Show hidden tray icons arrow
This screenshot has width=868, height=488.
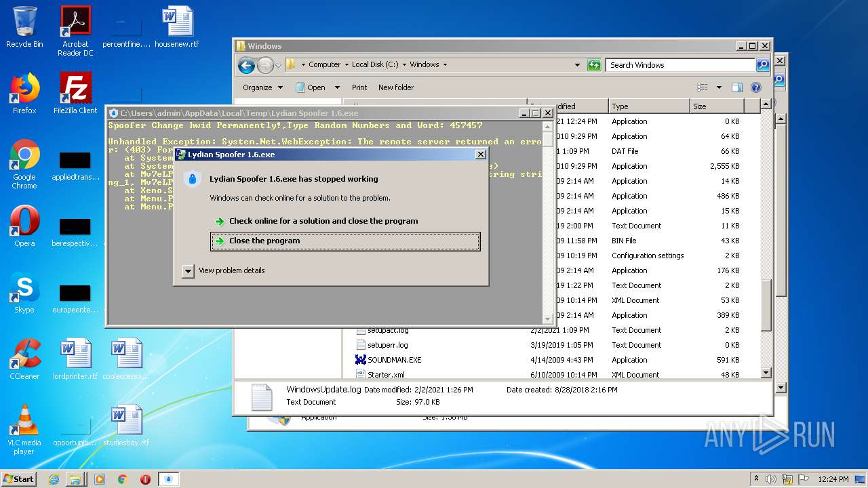757,479
